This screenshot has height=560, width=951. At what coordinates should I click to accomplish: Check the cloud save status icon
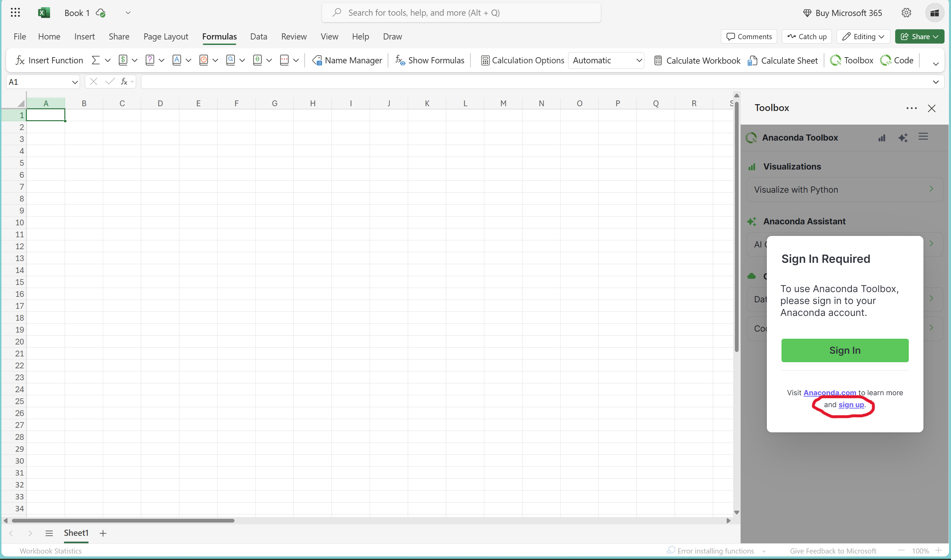(x=100, y=13)
